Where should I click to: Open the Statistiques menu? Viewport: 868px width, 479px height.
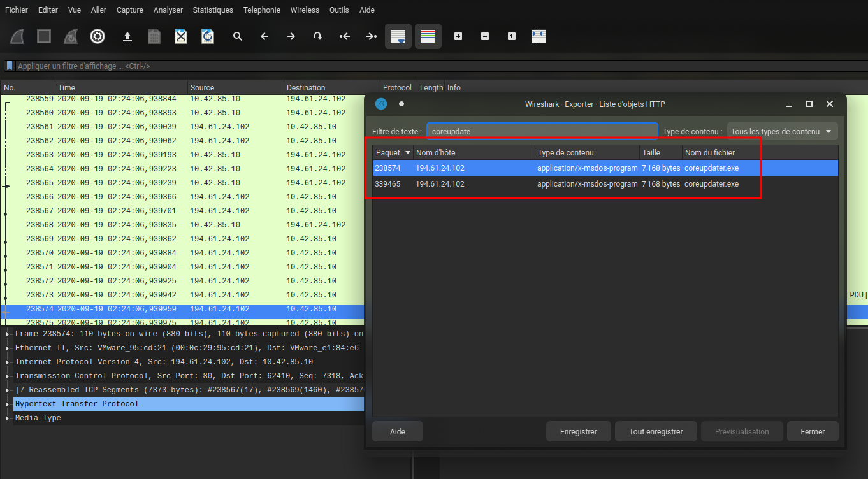(x=213, y=10)
